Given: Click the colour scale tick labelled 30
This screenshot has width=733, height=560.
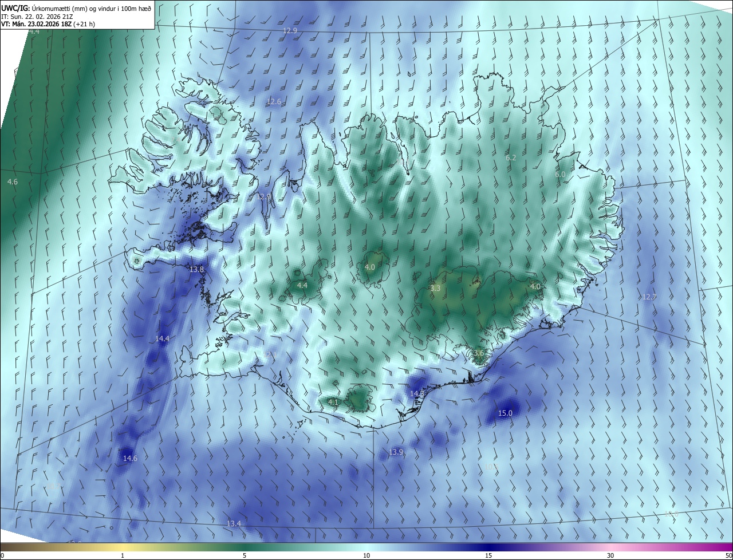Looking at the screenshot, I should pos(610,555).
